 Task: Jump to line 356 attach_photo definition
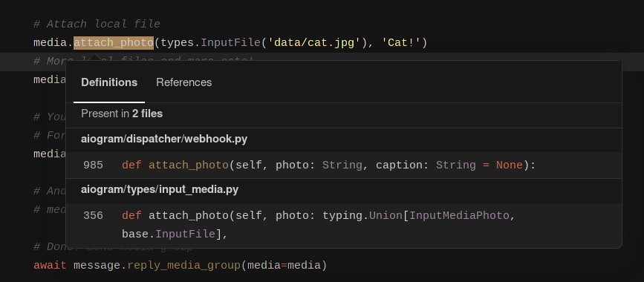[x=344, y=225]
